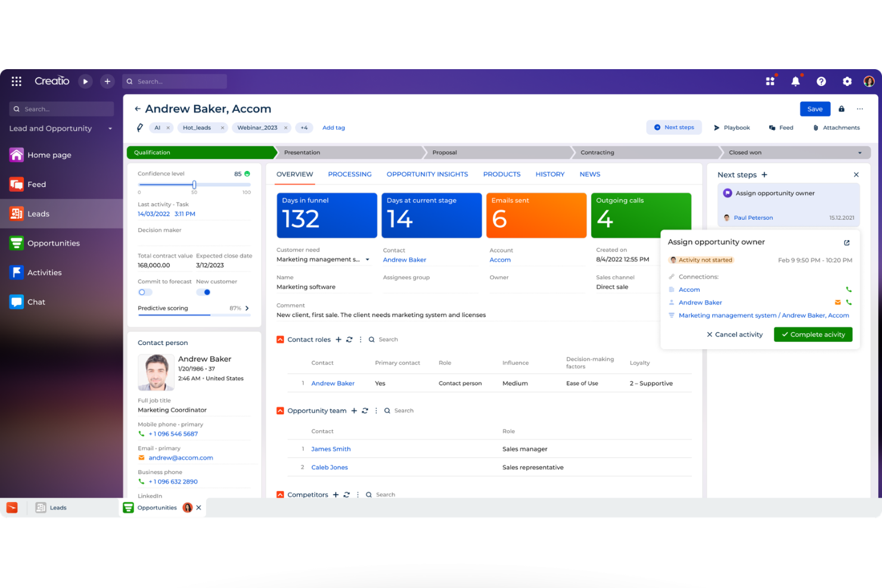
Task: Click the lock icon next to Save
Action: click(841, 109)
